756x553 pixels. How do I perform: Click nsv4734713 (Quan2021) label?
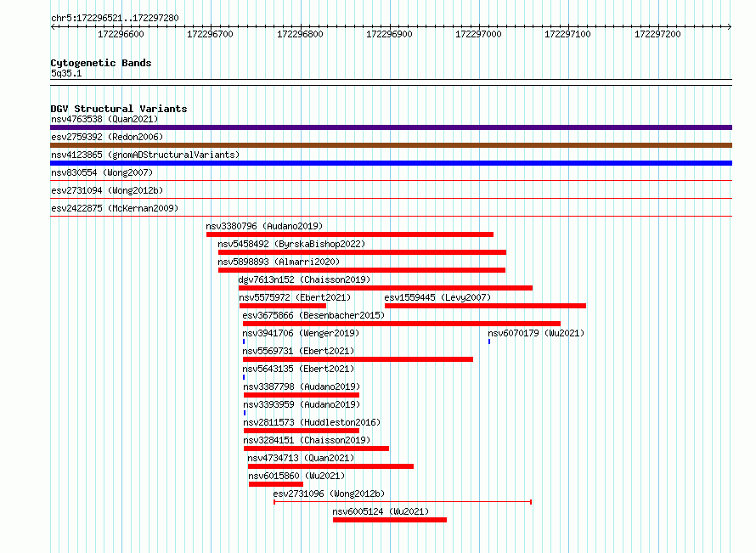click(301, 458)
